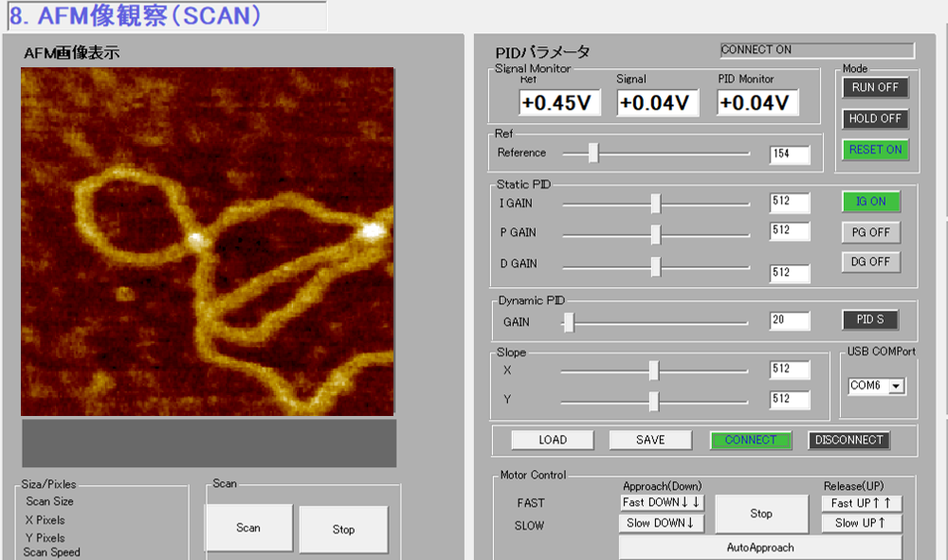The height and width of the screenshot is (560, 948).
Task: Click the PID Monitor readout +0.04V
Action: pyautogui.click(x=757, y=102)
